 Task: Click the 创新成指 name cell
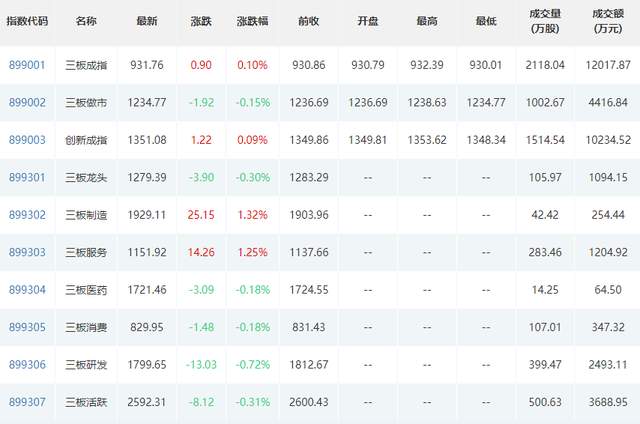(86, 140)
